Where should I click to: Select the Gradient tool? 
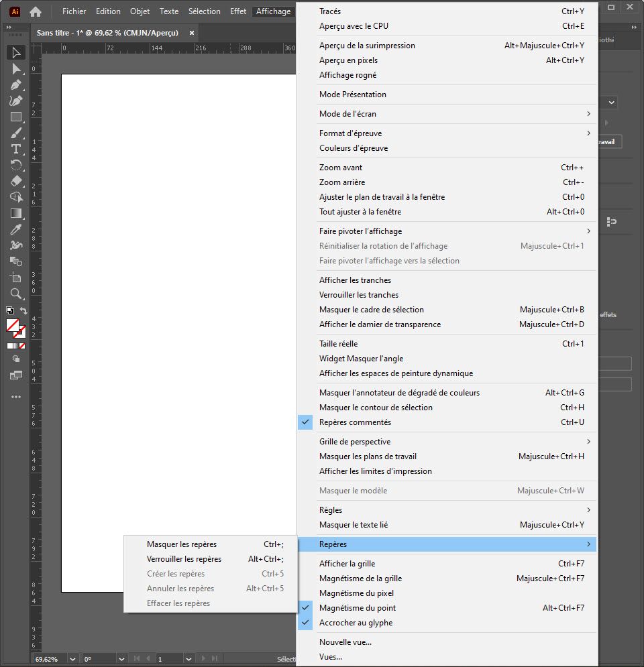[x=15, y=213]
